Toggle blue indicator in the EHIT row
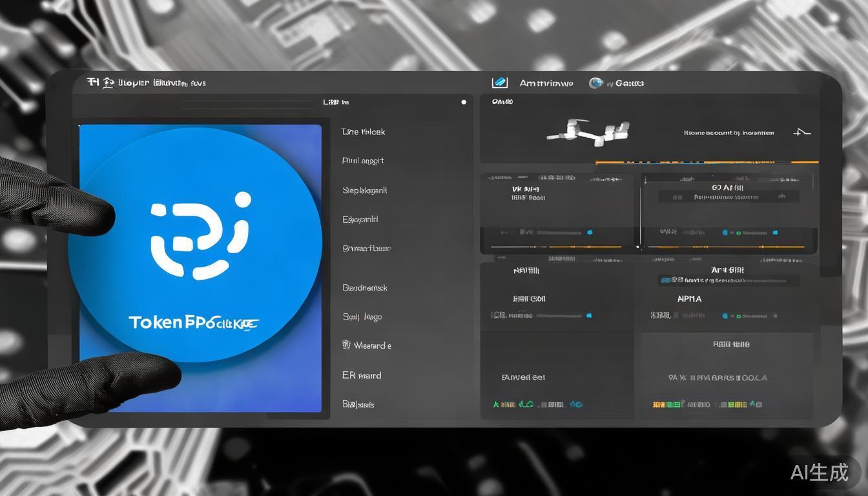868x496 pixels. click(x=589, y=316)
